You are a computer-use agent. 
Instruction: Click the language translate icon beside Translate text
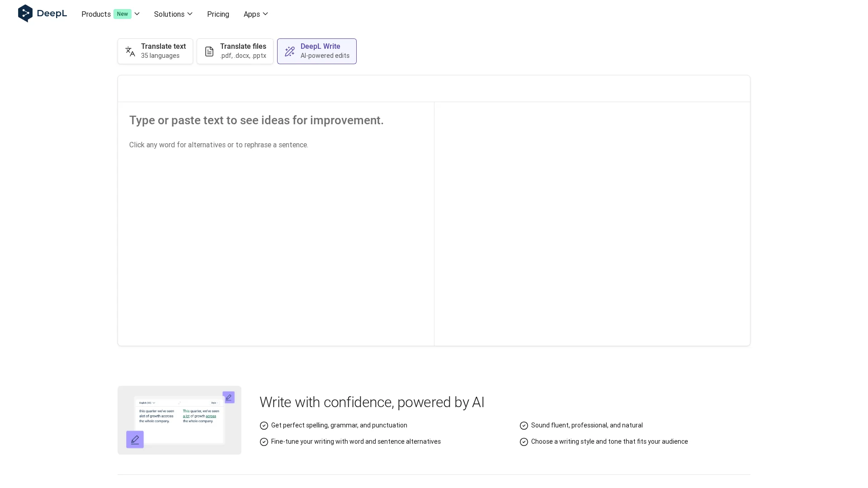tap(130, 52)
